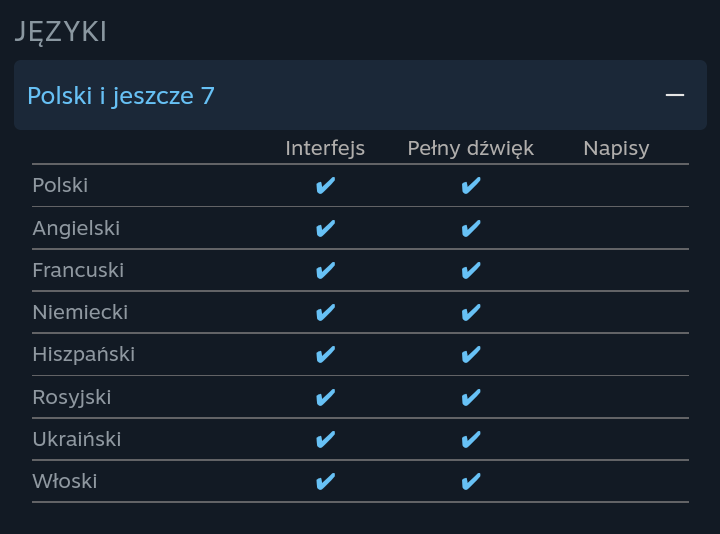Click Hiszpański full audio checkmark
The width and height of the screenshot is (720, 534).
[471, 355]
